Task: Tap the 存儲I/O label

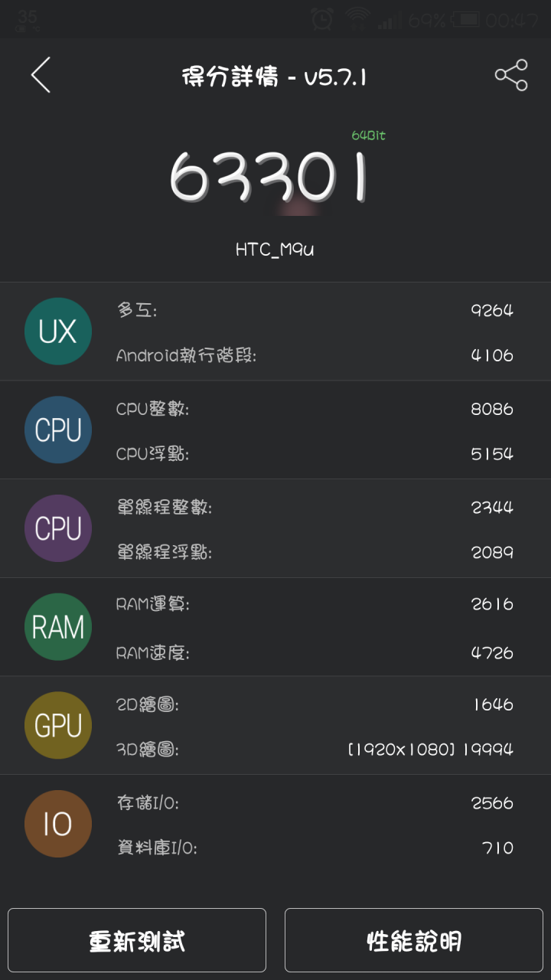Action: point(148,803)
